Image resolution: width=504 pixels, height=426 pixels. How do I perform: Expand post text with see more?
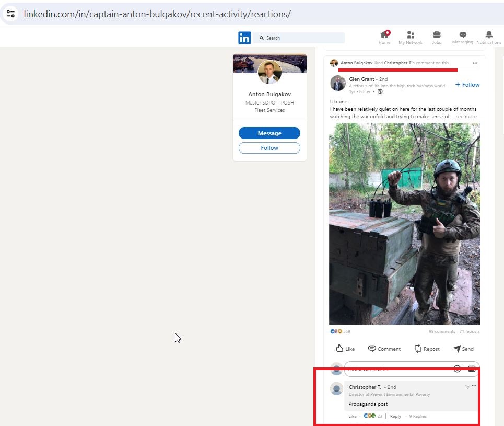(x=464, y=117)
